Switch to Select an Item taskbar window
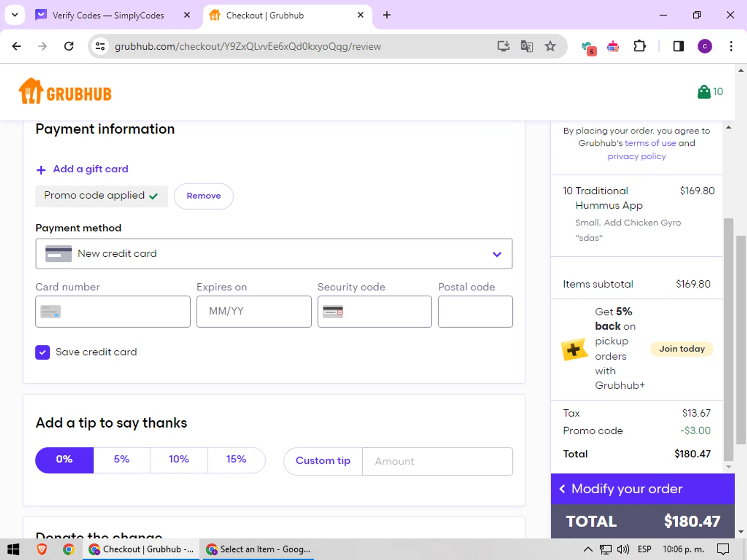747x560 pixels. (x=258, y=549)
